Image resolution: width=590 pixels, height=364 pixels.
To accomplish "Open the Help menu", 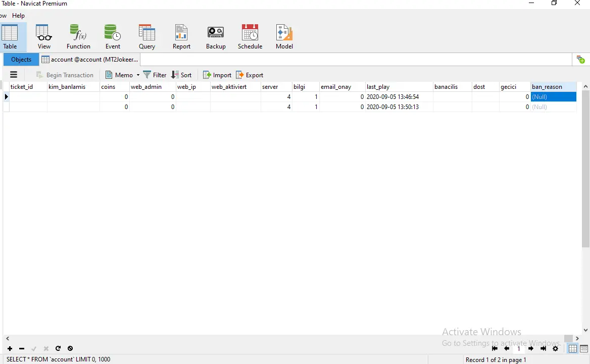I will (18, 16).
